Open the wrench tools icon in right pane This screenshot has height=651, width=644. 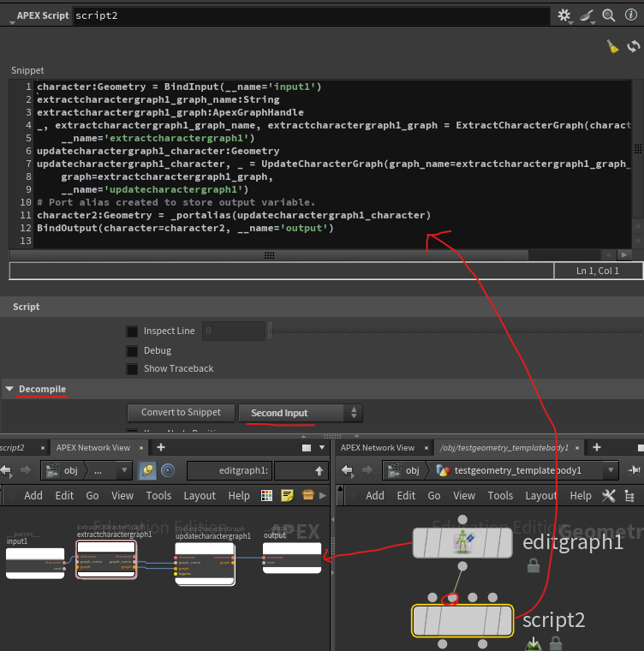pyautogui.click(x=609, y=495)
